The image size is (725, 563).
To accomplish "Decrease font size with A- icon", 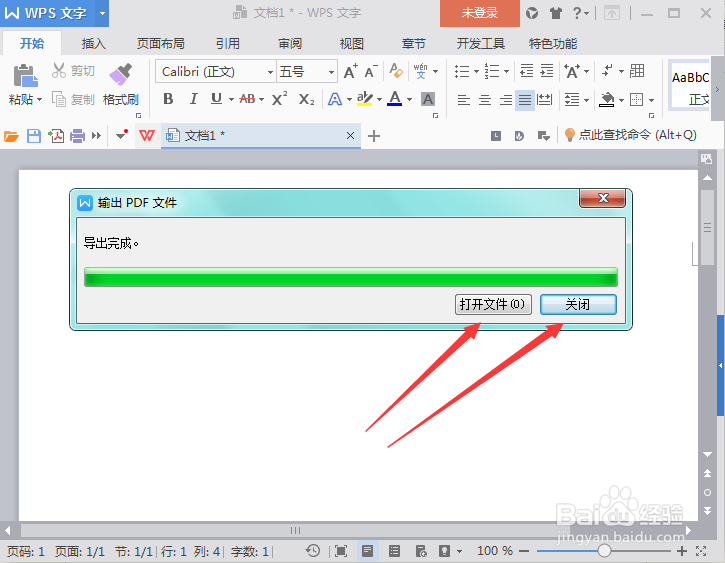I will 371,72.
